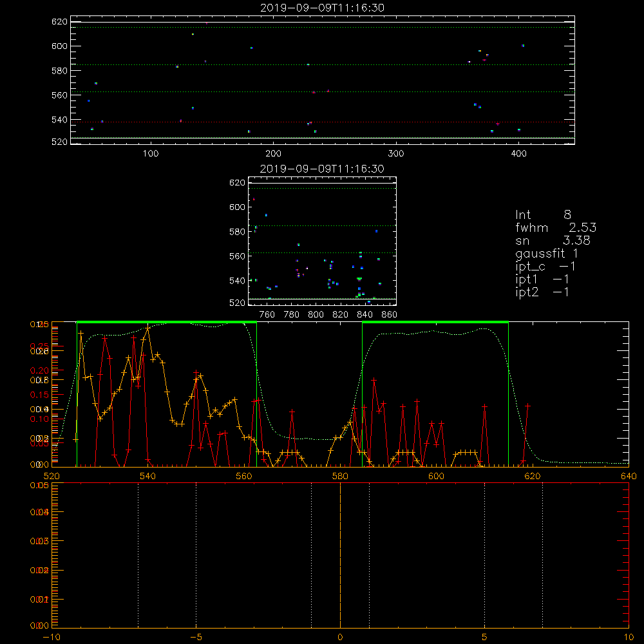Click the red dotted horizontal line in the top plot
Screen dimensions: 644x644
323,122
